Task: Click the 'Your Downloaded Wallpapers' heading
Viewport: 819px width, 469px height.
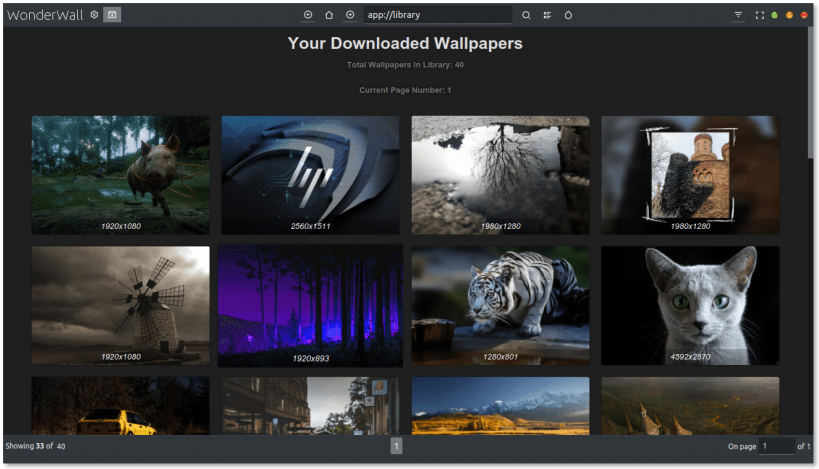Action: click(x=405, y=43)
